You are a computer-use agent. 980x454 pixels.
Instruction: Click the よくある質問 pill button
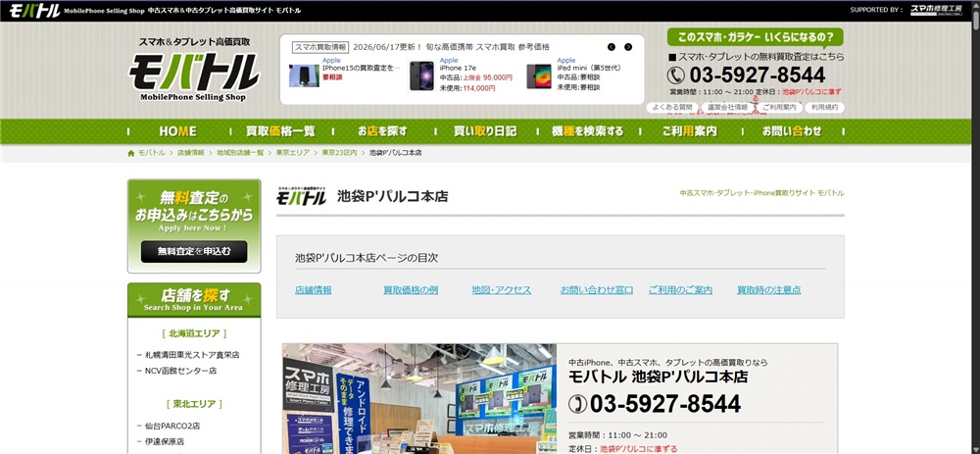pos(672,108)
